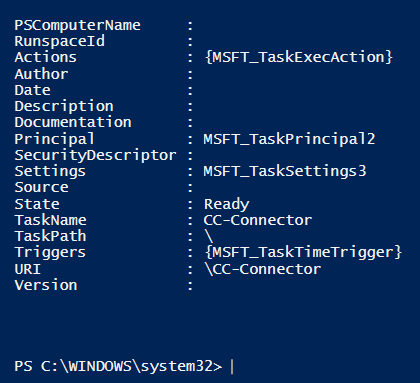Click the PSComputerName property label
The width and height of the screenshot is (420, 383).
click(77, 25)
